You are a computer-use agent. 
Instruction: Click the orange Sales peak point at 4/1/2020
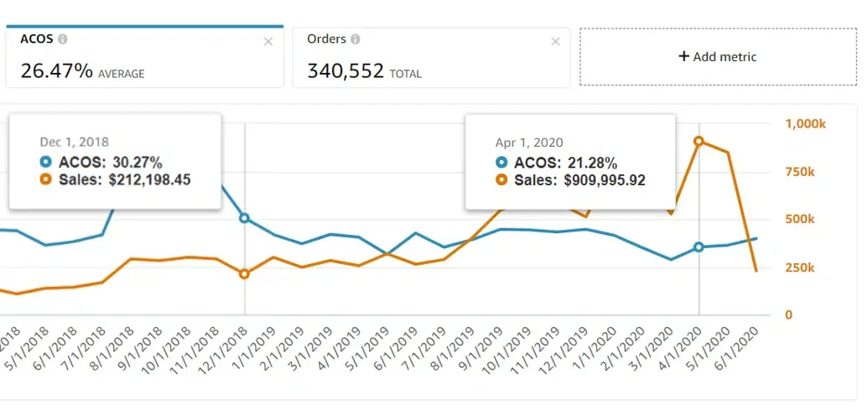click(x=699, y=142)
